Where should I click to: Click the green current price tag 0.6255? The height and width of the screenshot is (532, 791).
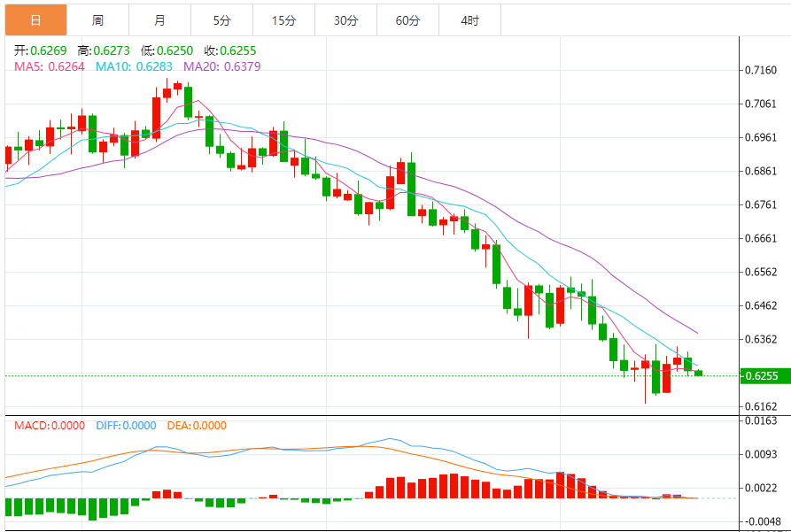tap(765, 375)
